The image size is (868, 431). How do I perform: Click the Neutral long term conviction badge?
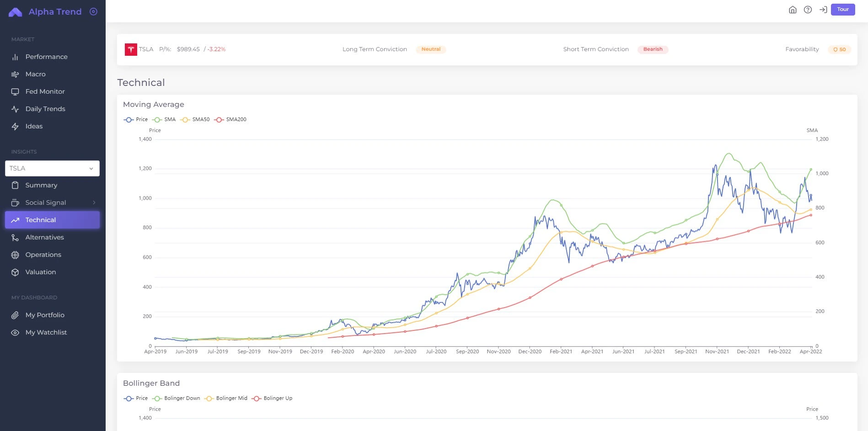pyautogui.click(x=431, y=49)
